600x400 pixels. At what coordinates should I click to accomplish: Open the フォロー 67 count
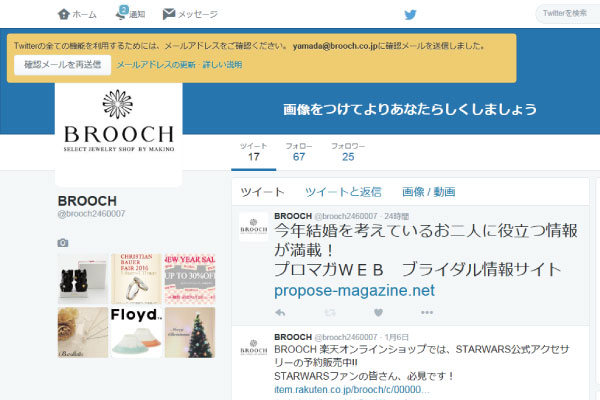tap(299, 152)
